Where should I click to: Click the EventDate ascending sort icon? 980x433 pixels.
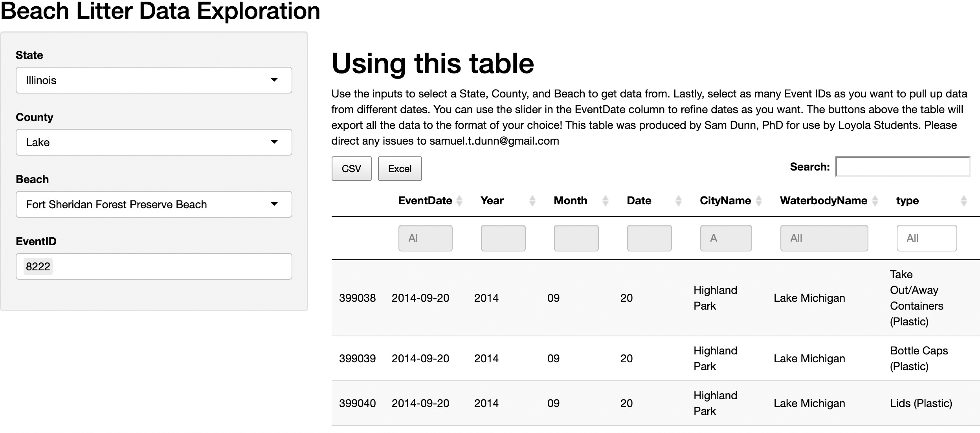pyautogui.click(x=459, y=197)
